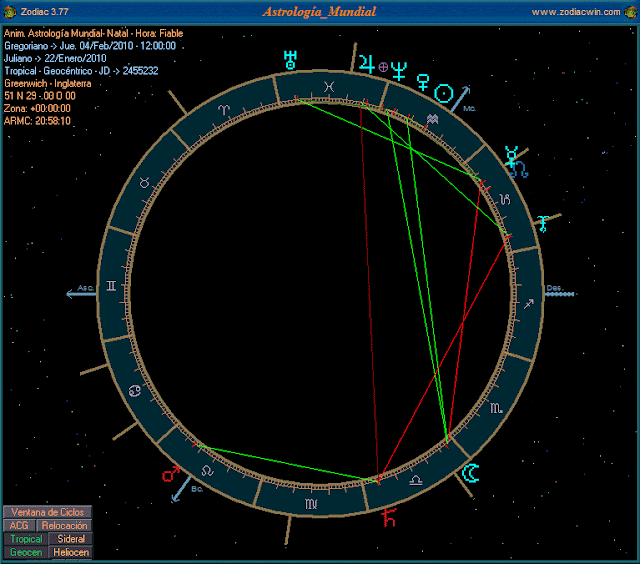Click the Asc. arrow marker
Viewport: 640px width, 564px height.
point(81,291)
